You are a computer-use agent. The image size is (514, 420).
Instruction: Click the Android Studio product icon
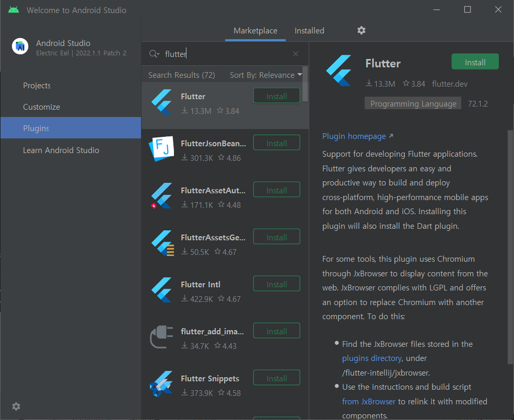[20, 46]
